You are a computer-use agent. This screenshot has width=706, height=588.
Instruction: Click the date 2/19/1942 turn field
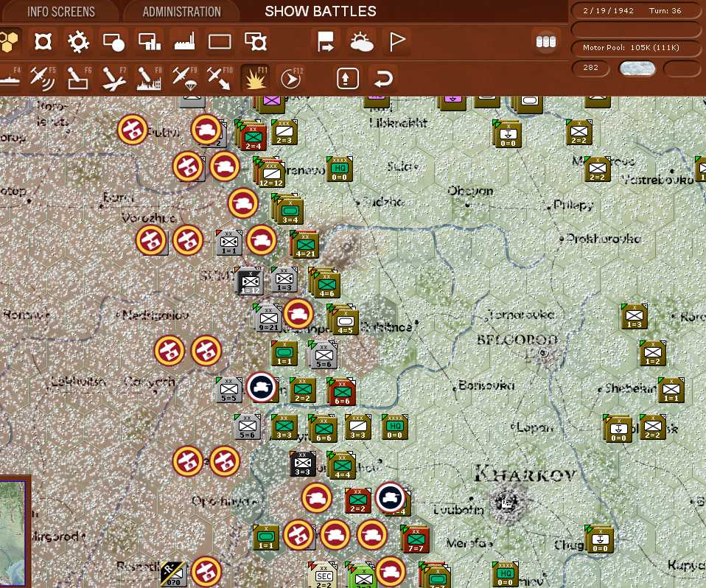[x=636, y=10]
